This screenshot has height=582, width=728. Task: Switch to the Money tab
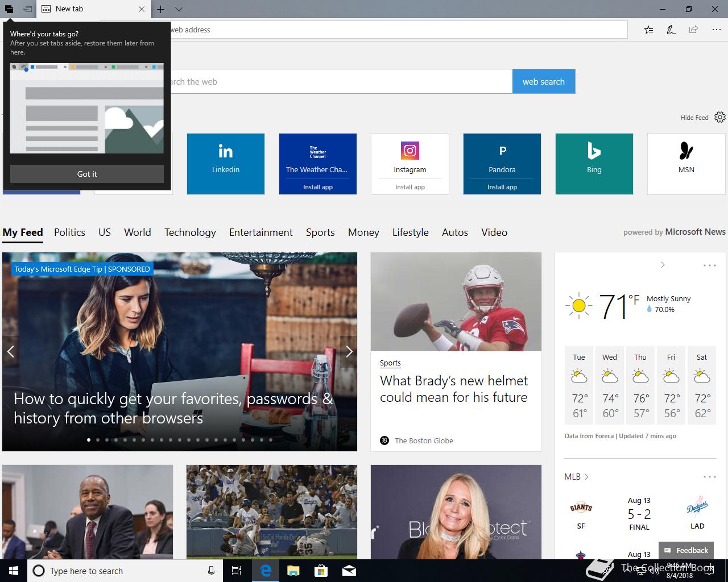click(x=363, y=232)
